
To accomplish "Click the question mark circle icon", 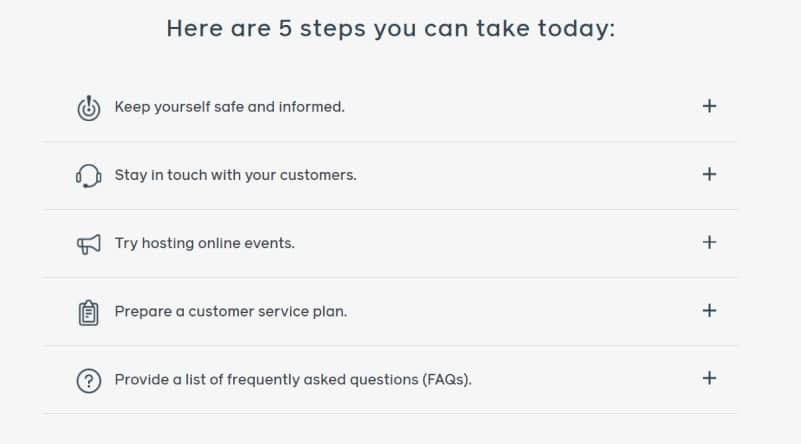I will pos(88,381).
